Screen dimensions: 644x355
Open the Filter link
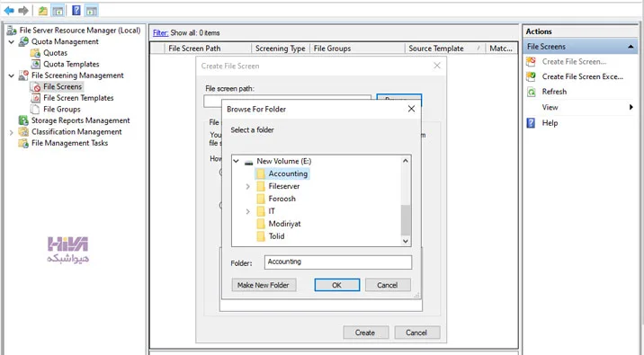(160, 33)
